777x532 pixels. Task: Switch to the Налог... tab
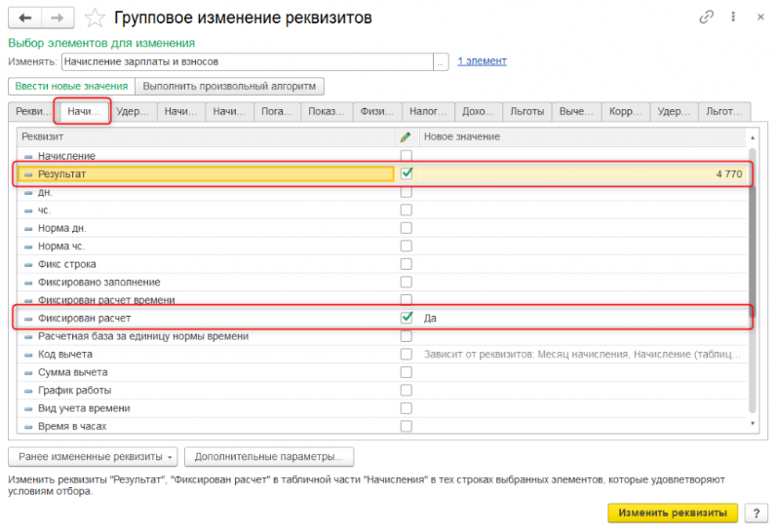point(427,112)
